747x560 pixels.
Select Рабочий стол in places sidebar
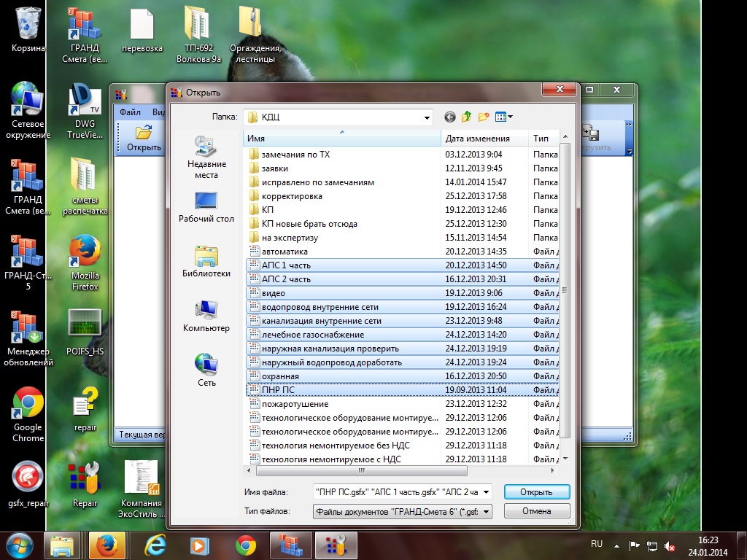tap(206, 208)
